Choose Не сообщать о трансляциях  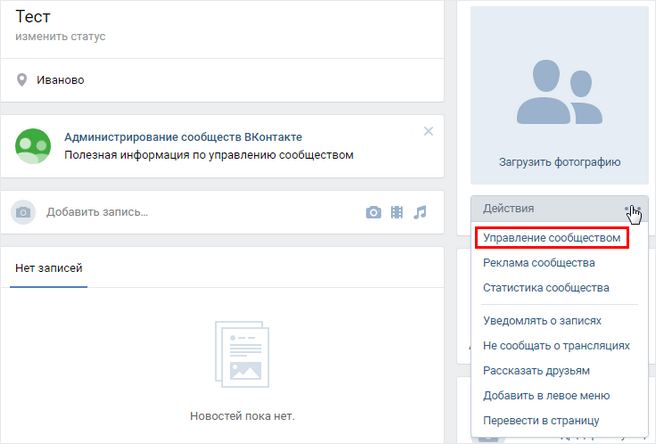pyautogui.click(x=556, y=346)
